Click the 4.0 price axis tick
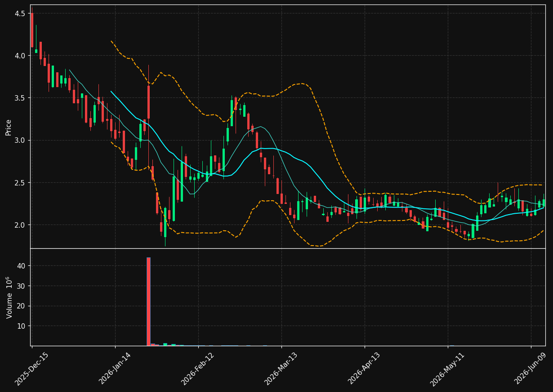The image size is (553, 392). coord(20,56)
